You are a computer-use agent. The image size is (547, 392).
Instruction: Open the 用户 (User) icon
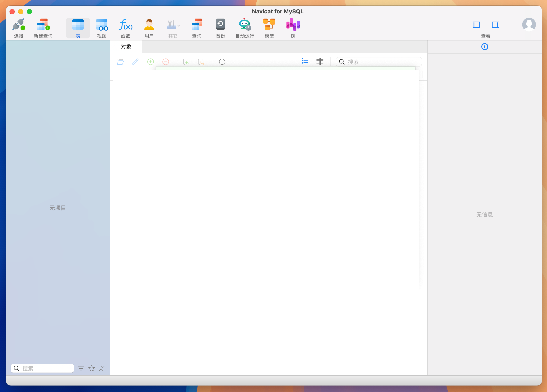149,28
